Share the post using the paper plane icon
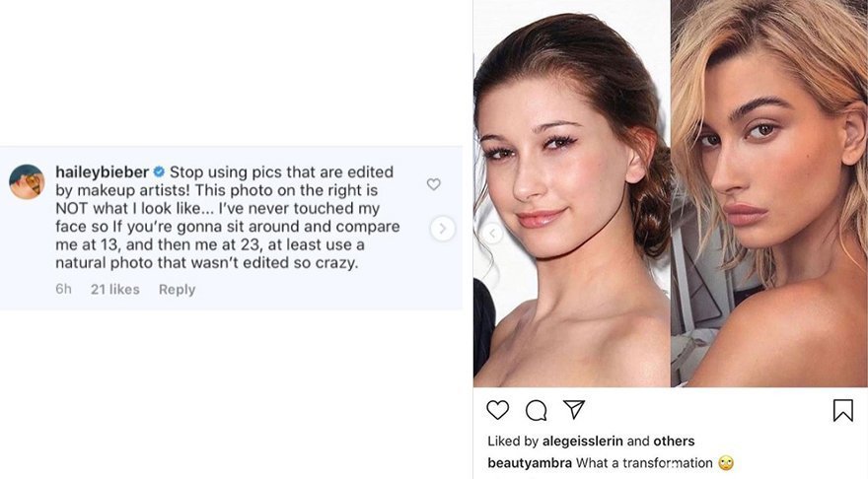The height and width of the screenshot is (479, 868). pyautogui.click(x=573, y=409)
